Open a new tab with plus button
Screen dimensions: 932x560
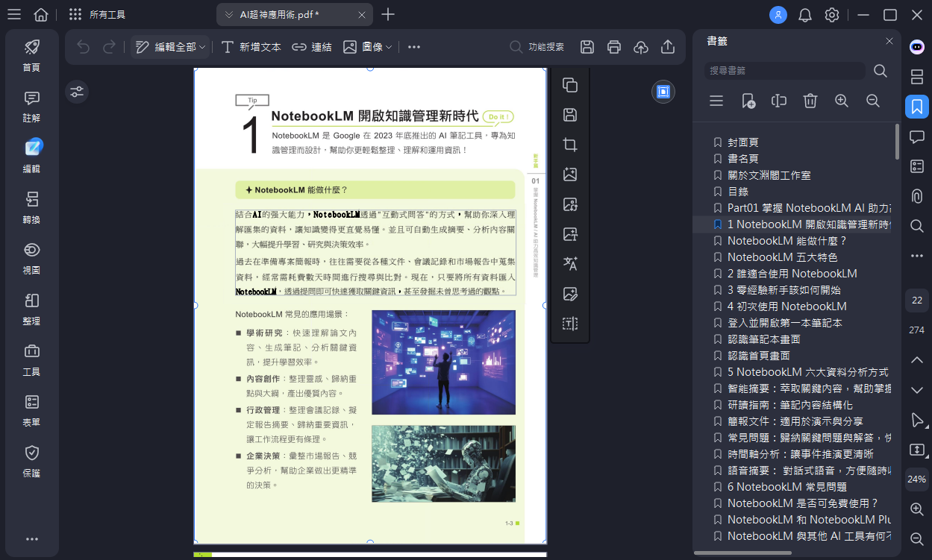388,15
